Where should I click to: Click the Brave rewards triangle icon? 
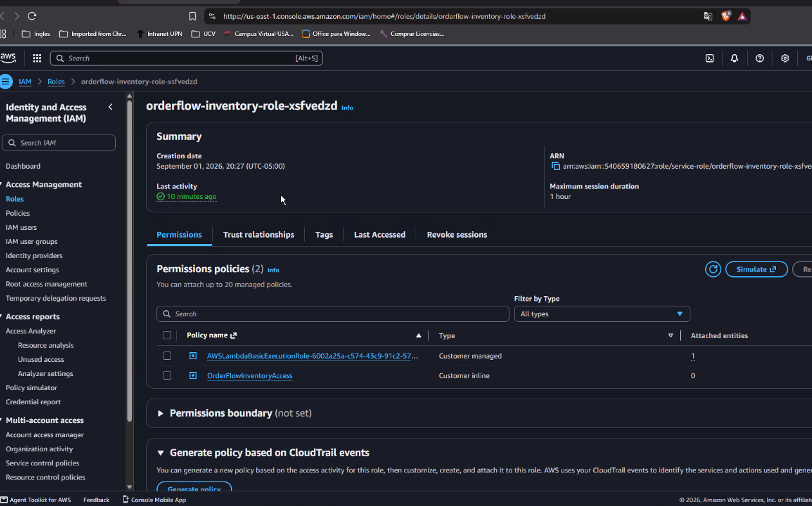(x=743, y=16)
